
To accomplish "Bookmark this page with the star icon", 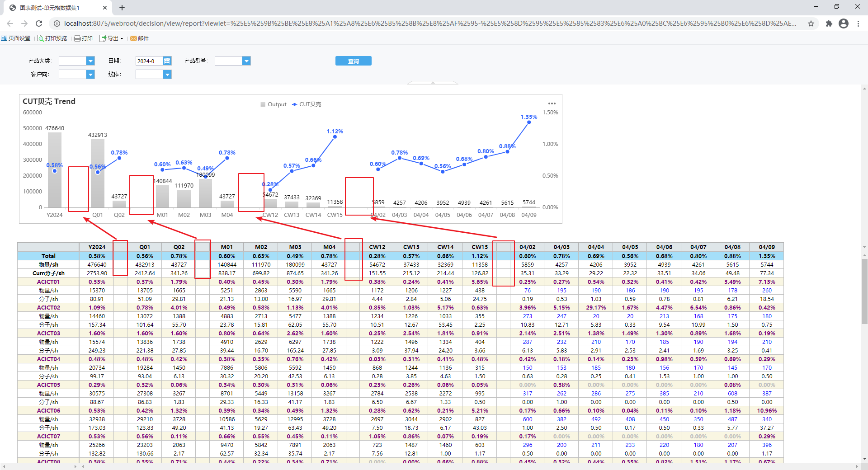I will click(x=811, y=23).
